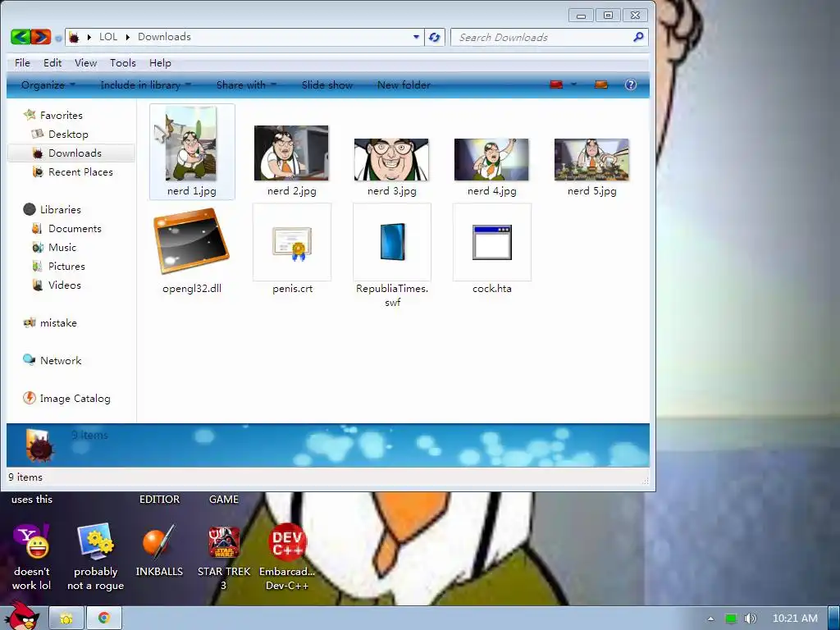The width and height of the screenshot is (840, 630).
Task: Open the Organize dropdown
Action: pyautogui.click(x=48, y=84)
